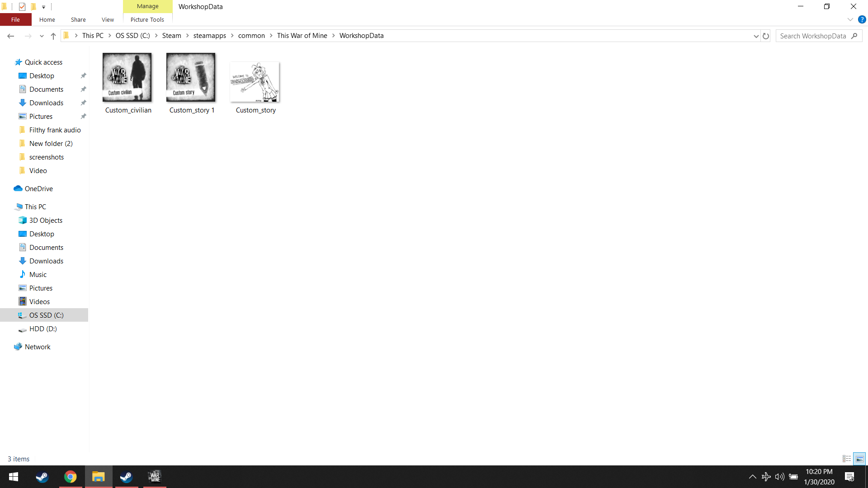Navigate to This War of Mine breadcrumb
Viewport: 868px width, 488px height.
[302, 36]
